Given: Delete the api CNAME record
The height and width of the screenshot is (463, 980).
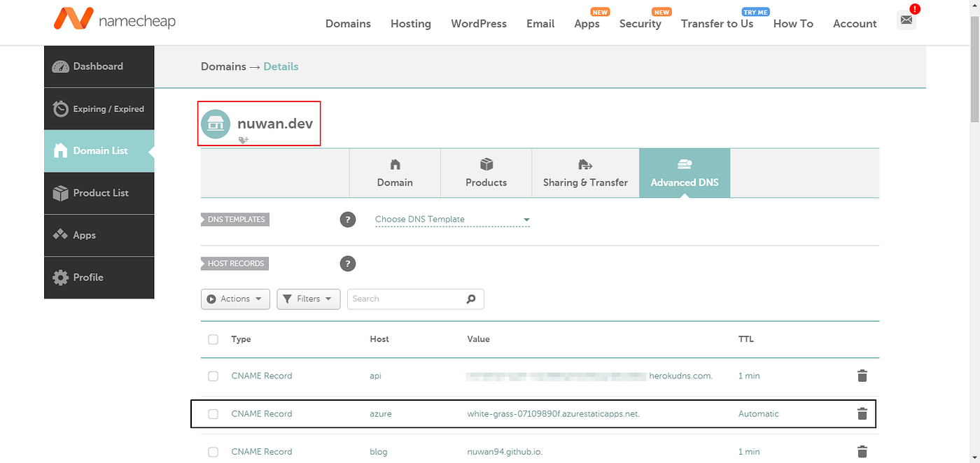Looking at the screenshot, I should pos(862,376).
